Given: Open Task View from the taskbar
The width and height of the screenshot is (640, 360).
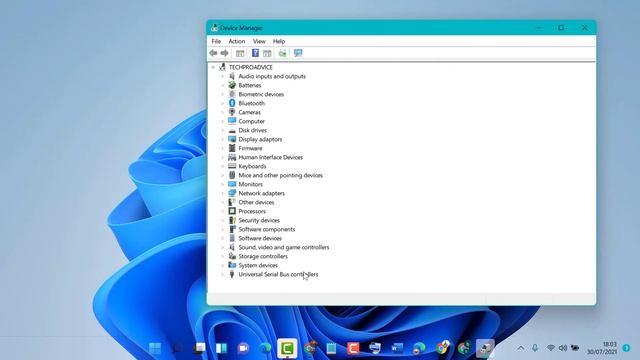Looking at the screenshot, I should (200, 348).
